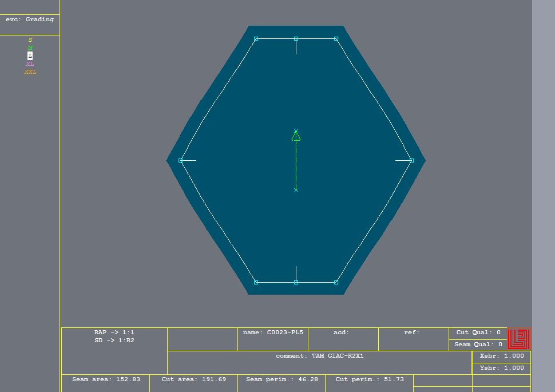Click the bottom-left corner point of the pattern

pyautogui.click(x=256, y=282)
